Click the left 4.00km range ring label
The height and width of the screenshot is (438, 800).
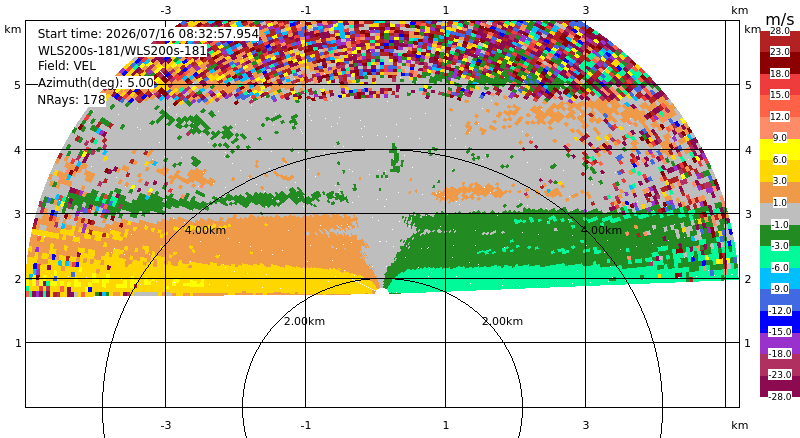[205, 230]
